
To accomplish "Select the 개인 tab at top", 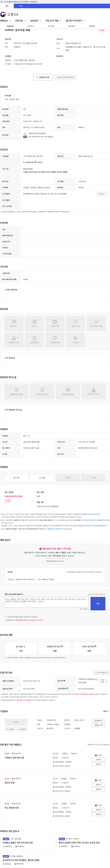I will click(7, 6).
